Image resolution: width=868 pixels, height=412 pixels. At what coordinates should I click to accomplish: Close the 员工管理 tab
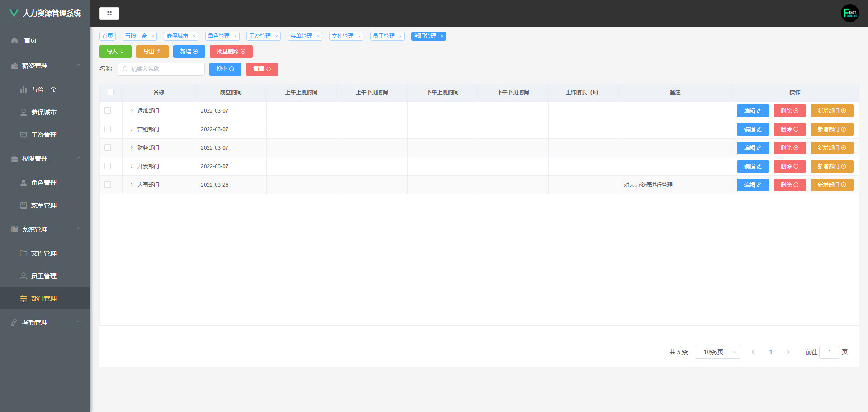point(400,36)
